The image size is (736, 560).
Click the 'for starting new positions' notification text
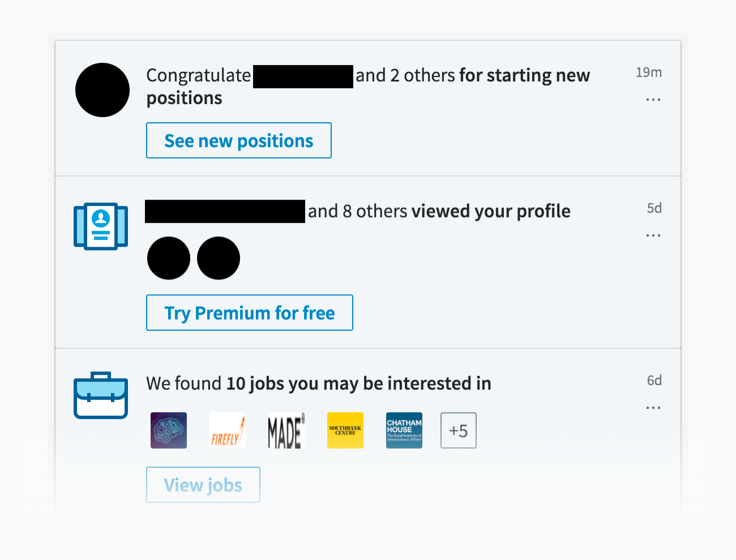(x=524, y=76)
